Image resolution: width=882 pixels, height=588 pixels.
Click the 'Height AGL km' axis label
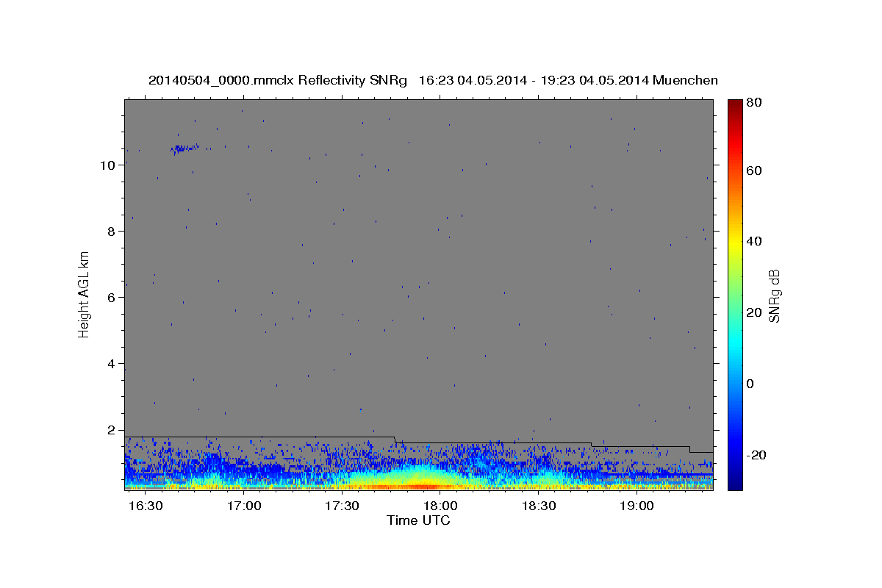[x=85, y=294]
